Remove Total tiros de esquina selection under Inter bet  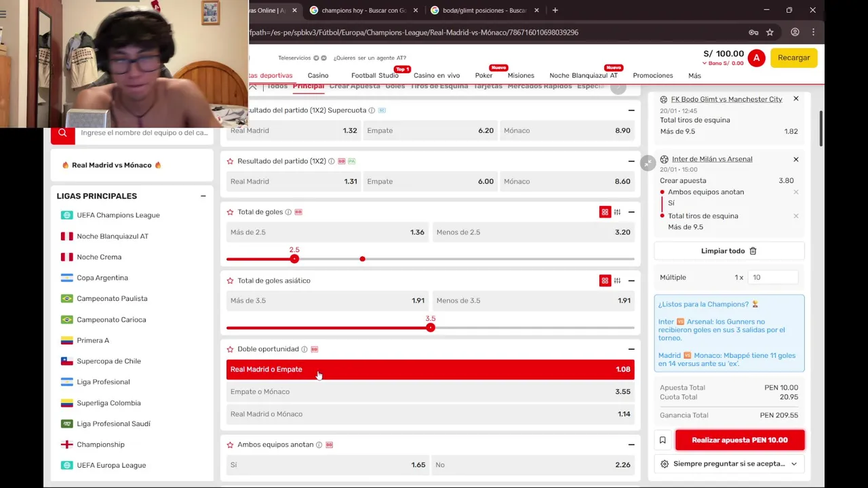(x=796, y=216)
